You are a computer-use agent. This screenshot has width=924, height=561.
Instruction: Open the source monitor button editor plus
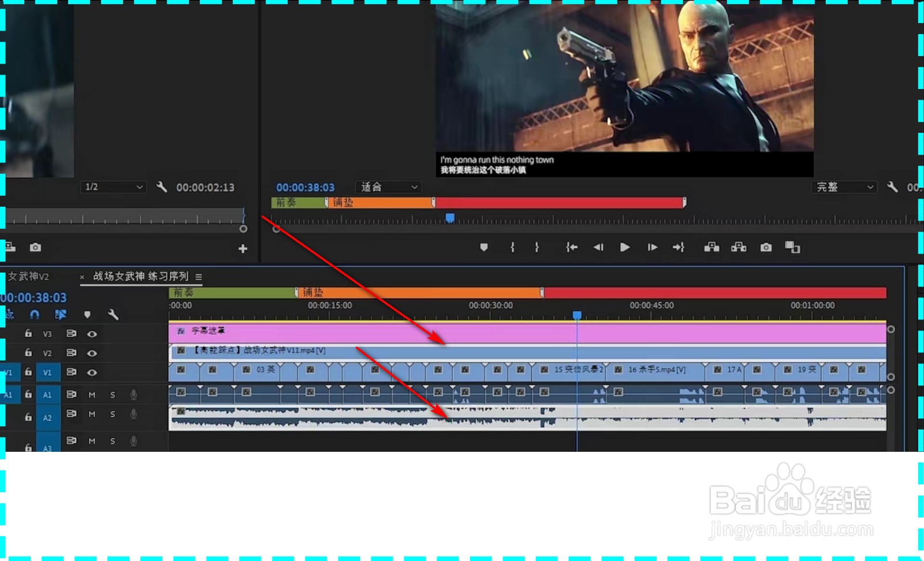243,248
